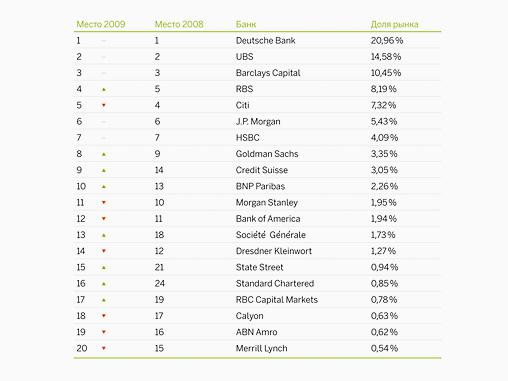Select the Deutsche Bank name cell

[x=266, y=41]
